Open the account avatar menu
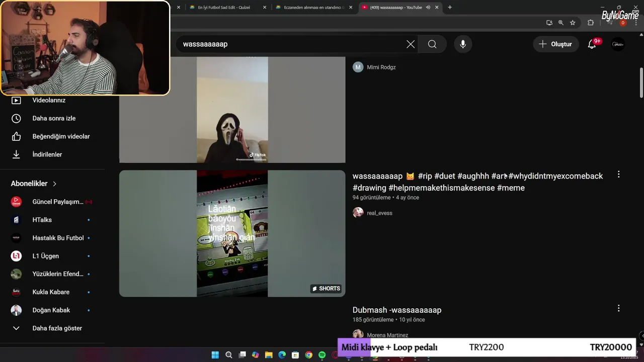This screenshot has height=362, width=644. point(618,44)
